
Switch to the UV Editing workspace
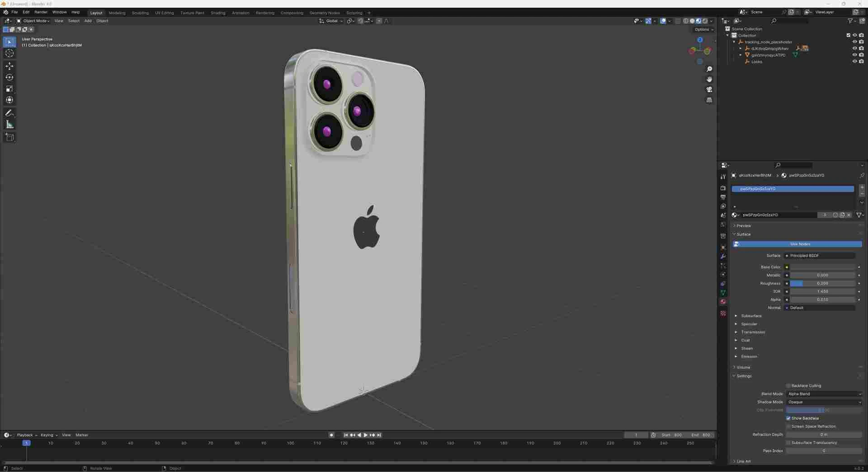click(164, 13)
